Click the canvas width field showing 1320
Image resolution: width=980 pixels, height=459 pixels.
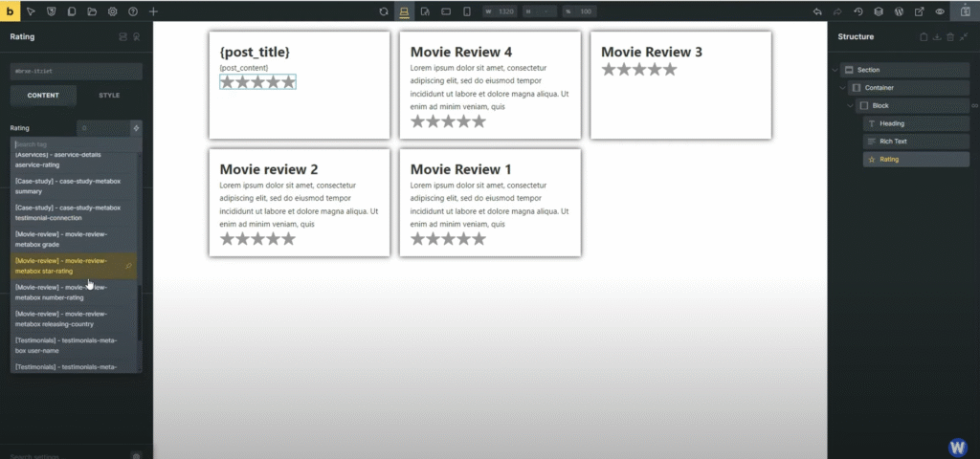500,11
